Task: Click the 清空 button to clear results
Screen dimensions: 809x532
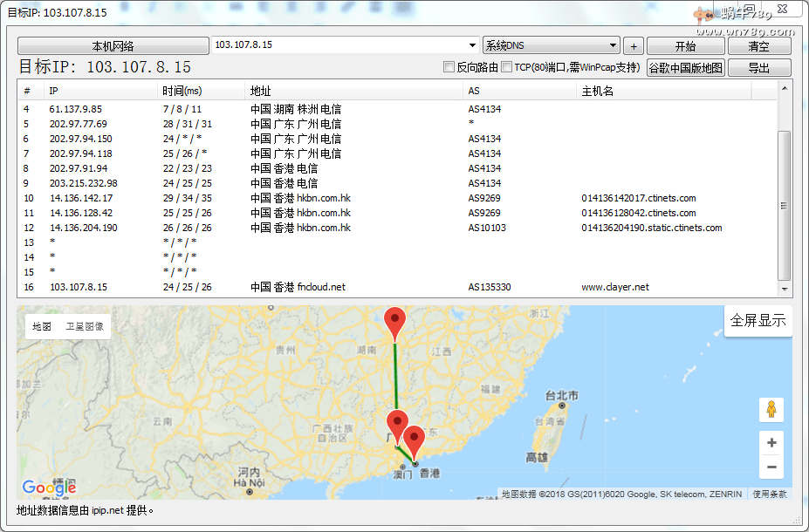Action: [759, 46]
